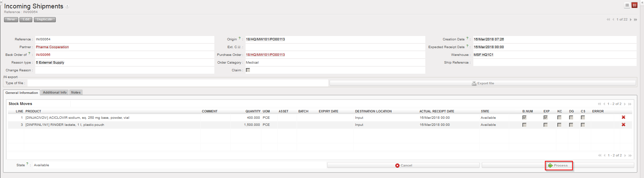644x178 pixels.
Task: Go to next shipment record arrow
Action: coord(631,20)
